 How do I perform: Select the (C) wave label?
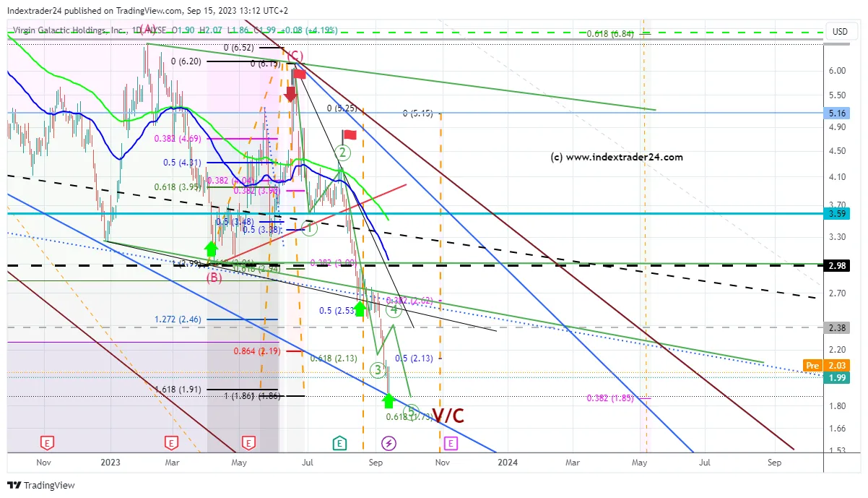[x=295, y=56]
